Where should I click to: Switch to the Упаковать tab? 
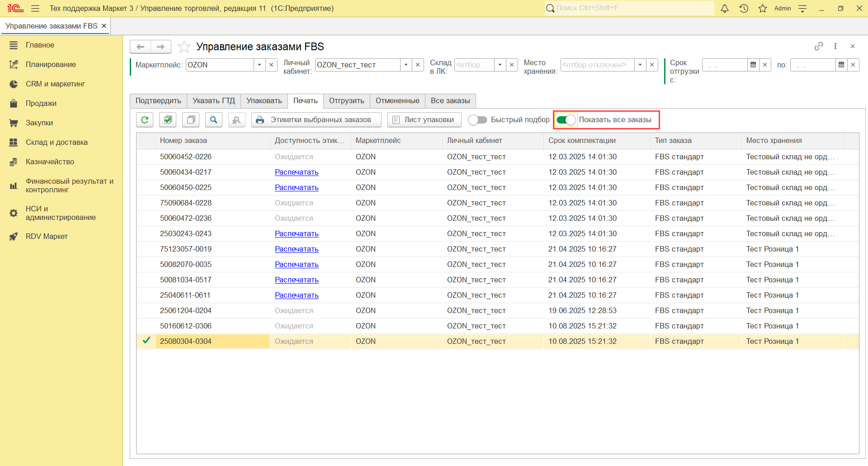pos(264,101)
